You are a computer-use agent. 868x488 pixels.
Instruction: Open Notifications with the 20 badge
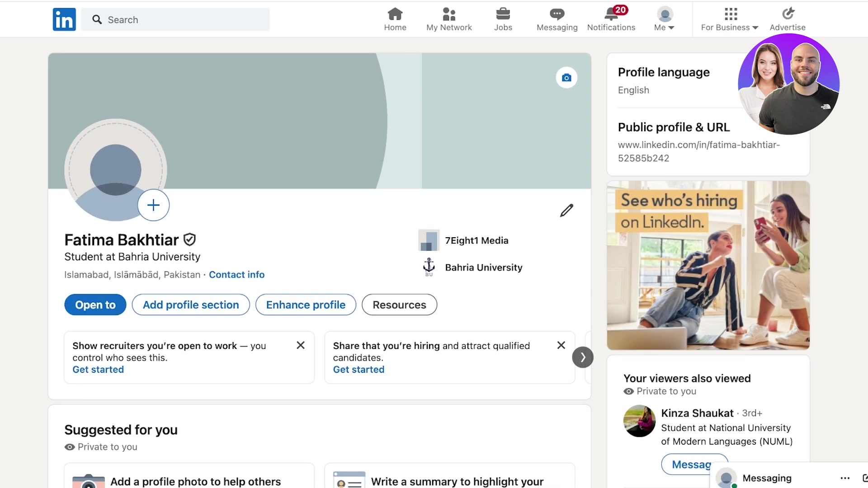point(611,19)
